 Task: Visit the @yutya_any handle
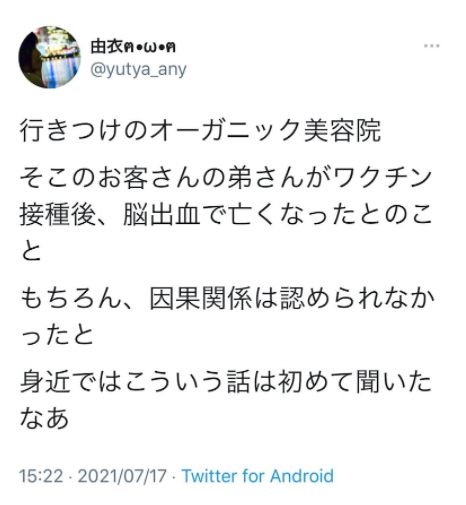click(138, 70)
